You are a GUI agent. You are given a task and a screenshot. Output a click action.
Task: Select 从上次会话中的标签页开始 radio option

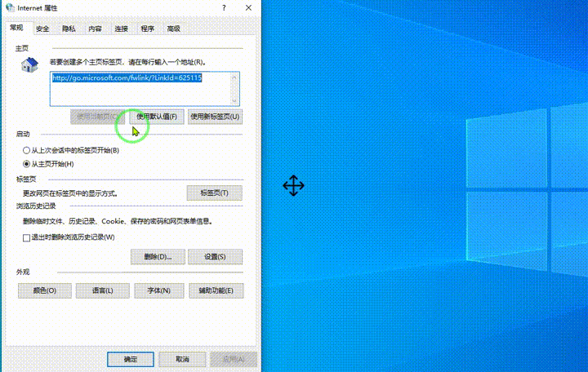pos(71,150)
